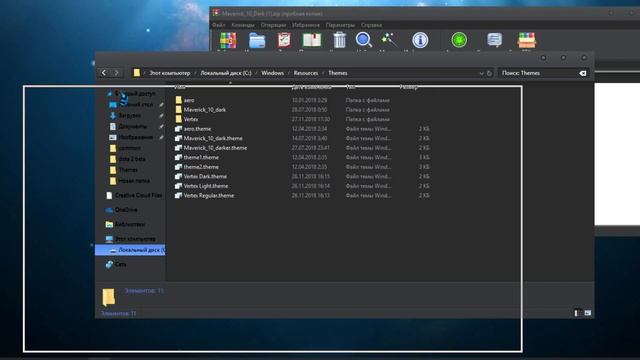Open Сеть in the navigation pane
The image size is (640, 360).
[x=120, y=264]
